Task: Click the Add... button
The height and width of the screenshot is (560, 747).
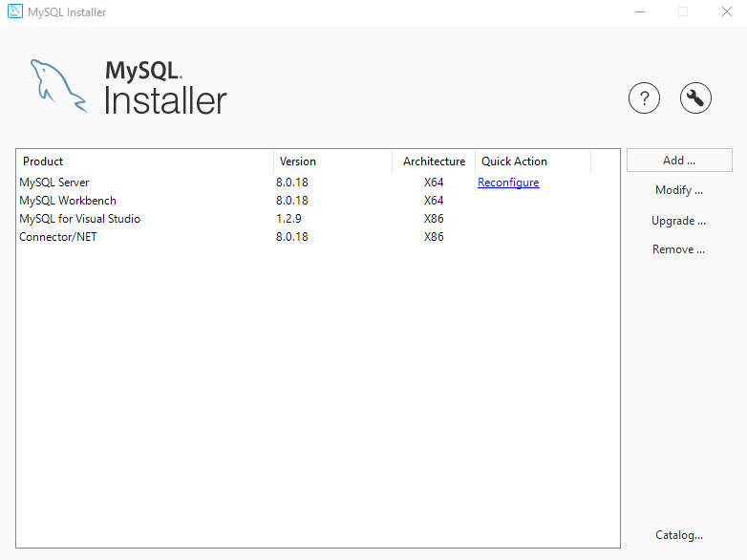Action: point(679,161)
